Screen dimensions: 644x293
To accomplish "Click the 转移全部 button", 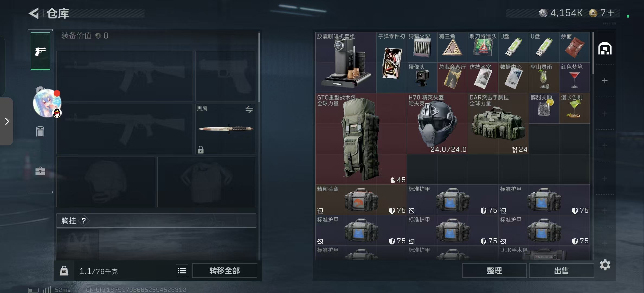I will (224, 270).
